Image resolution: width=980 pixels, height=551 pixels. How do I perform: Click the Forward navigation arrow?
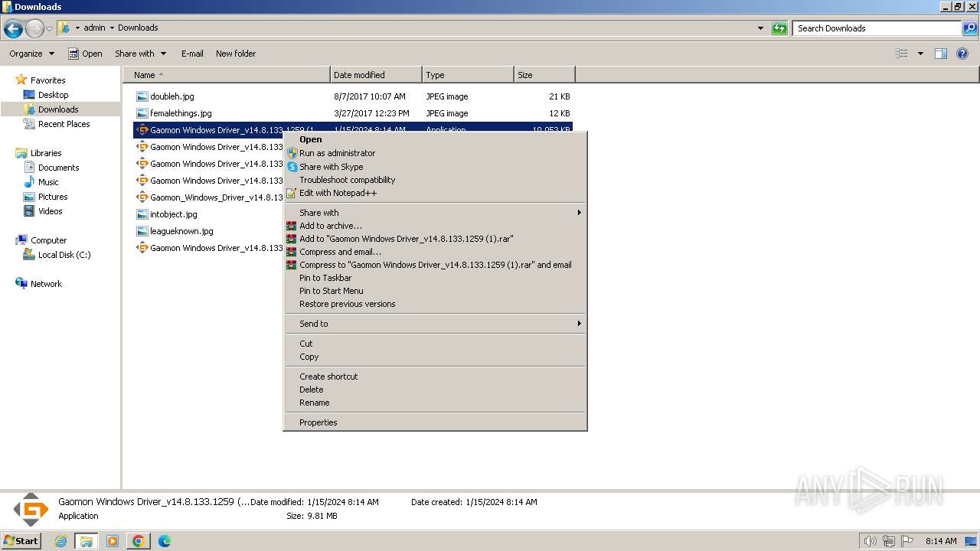tap(34, 29)
